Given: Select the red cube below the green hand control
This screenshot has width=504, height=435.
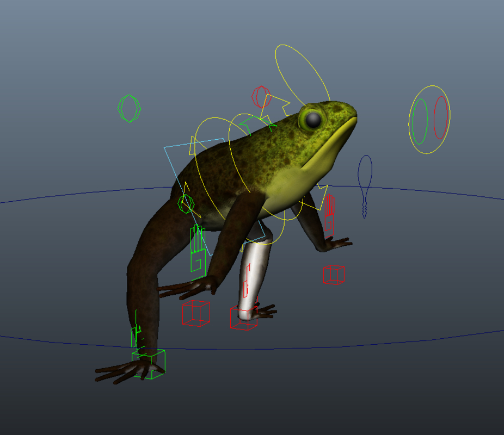Looking at the screenshot, I should [x=197, y=313].
